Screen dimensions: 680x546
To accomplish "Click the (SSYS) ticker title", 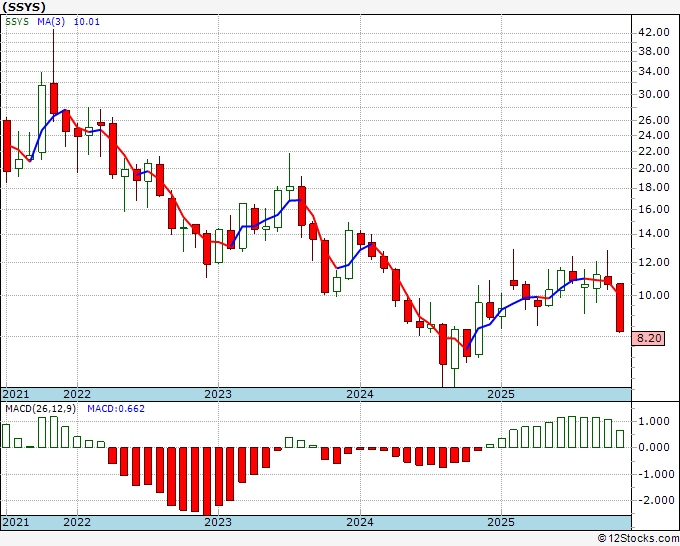I will click(x=24, y=6).
